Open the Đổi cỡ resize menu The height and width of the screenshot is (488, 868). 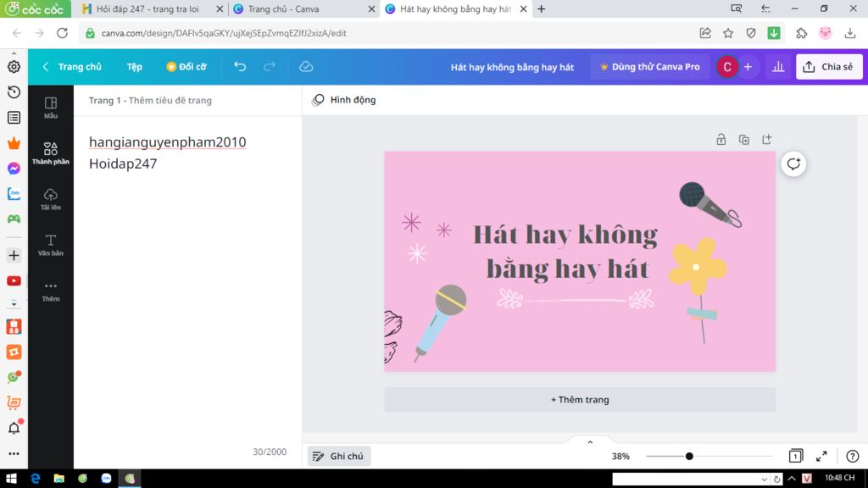(x=186, y=67)
